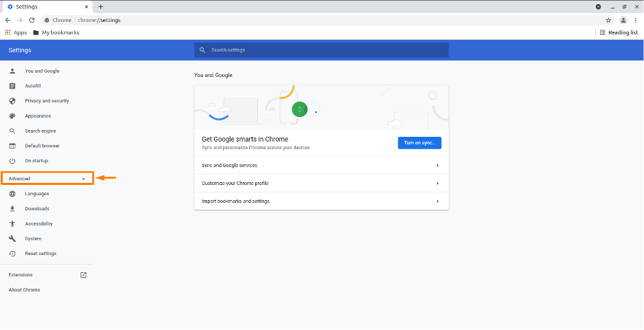Click the Turn on sync button
Screen dimensions: 644x330
[420, 143]
